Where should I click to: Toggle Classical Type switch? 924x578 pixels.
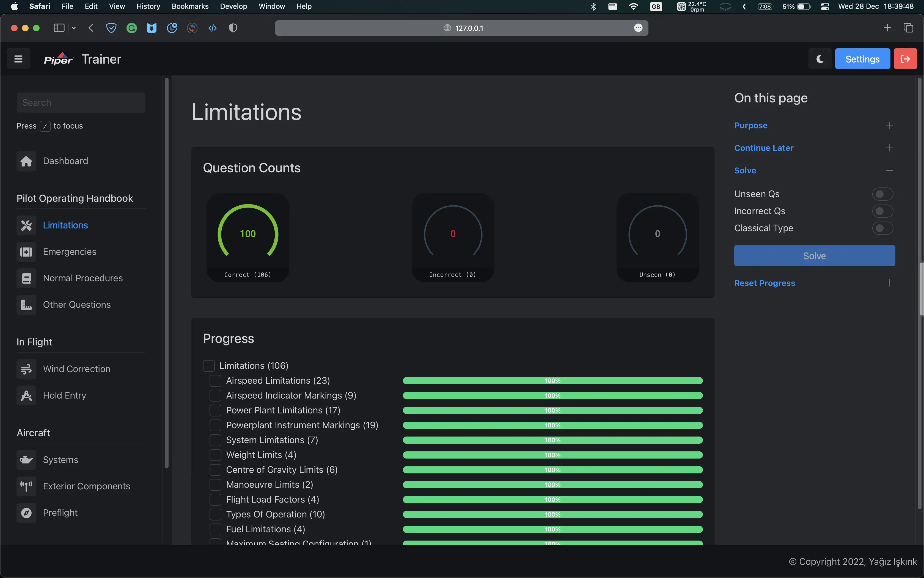coord(882,228)
